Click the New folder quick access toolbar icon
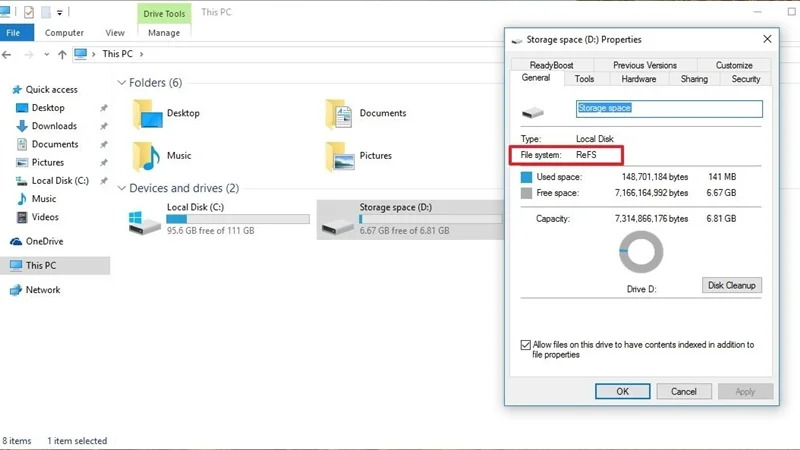This screenshot has height=450, width=800. (46, 12)
